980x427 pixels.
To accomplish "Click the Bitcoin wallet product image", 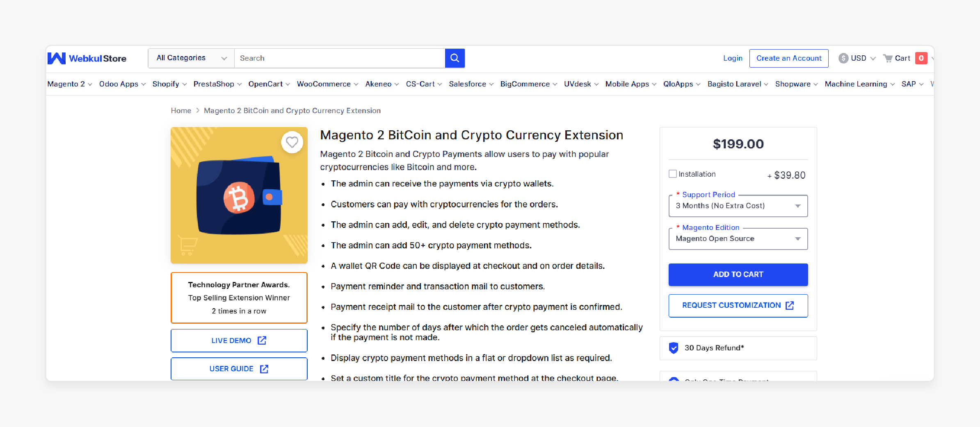I will (x=239, y=195).
